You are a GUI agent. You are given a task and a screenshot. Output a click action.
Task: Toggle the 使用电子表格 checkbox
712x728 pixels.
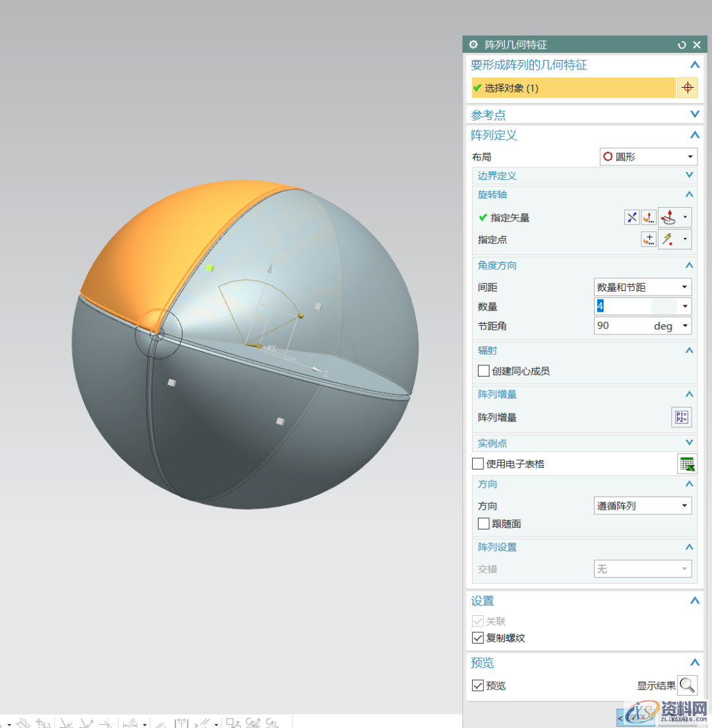tap(478, 464)
